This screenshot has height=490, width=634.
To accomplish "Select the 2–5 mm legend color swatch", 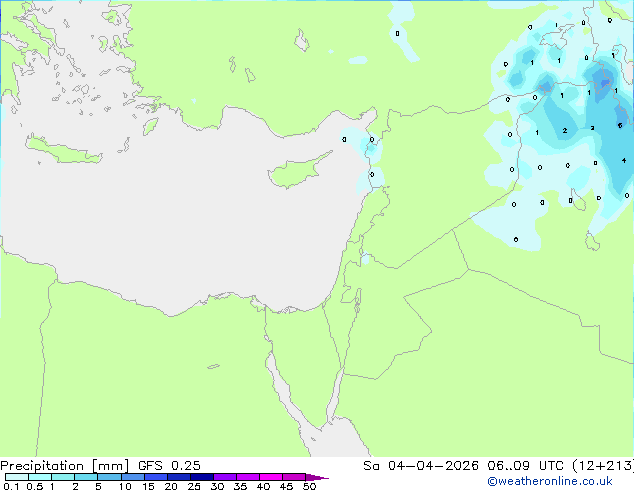I will [86, 477].
